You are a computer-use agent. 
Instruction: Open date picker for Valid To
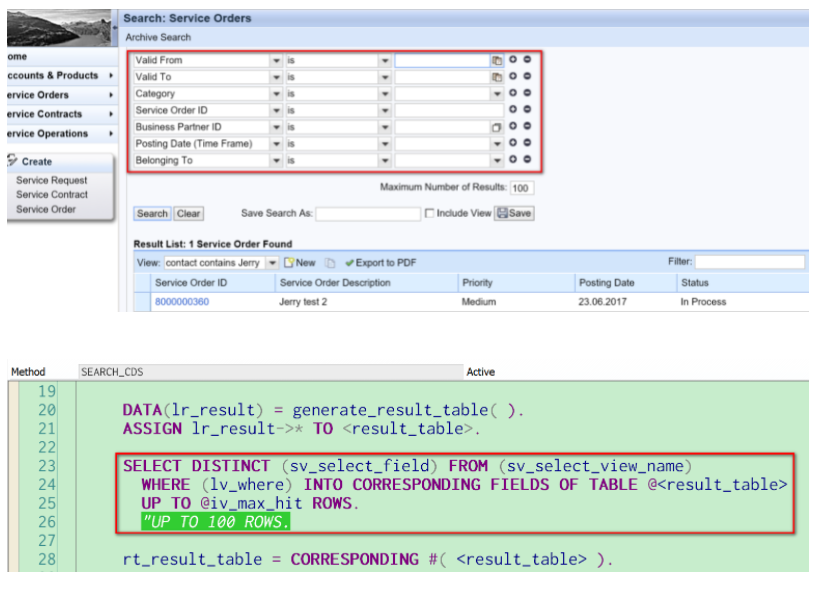497,77
